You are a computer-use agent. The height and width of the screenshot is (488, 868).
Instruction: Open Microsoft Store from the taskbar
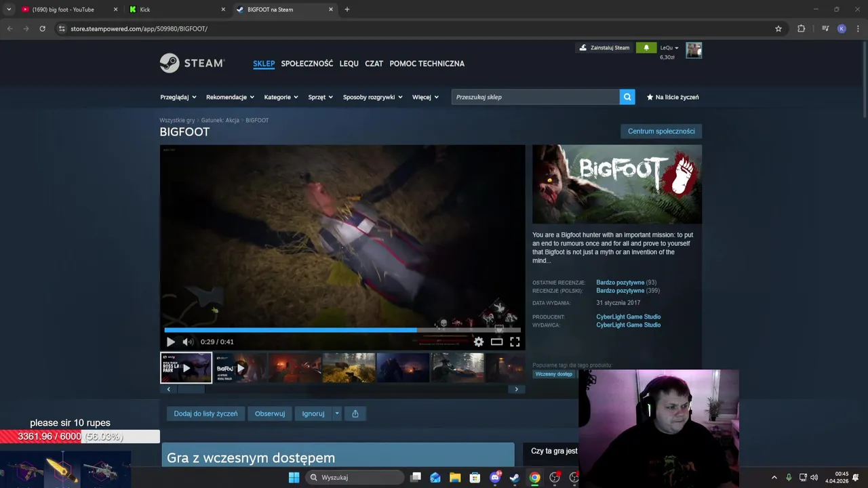pyautogui.click(x=475, y=478)
